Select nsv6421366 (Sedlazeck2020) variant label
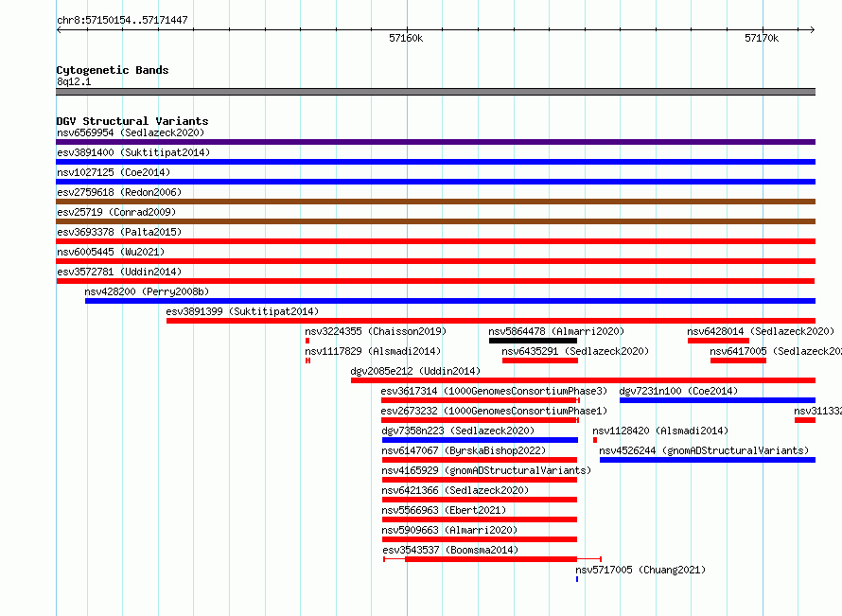Viewport: 842px width, 616px height. (x=455, y=490)
